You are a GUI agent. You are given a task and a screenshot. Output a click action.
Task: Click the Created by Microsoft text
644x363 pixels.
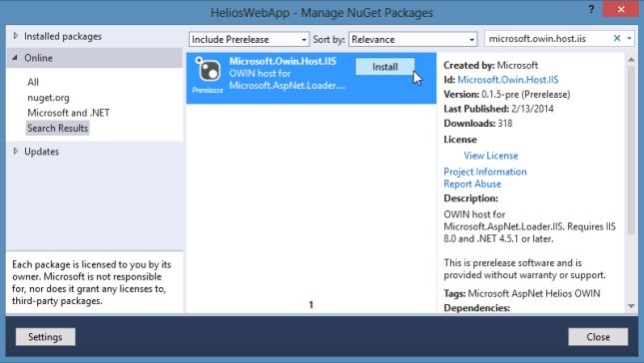(x=491, y=65)
